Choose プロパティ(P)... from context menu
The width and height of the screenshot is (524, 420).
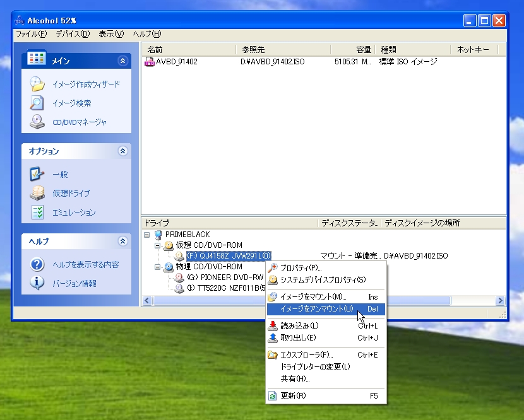tap(326, 268)
